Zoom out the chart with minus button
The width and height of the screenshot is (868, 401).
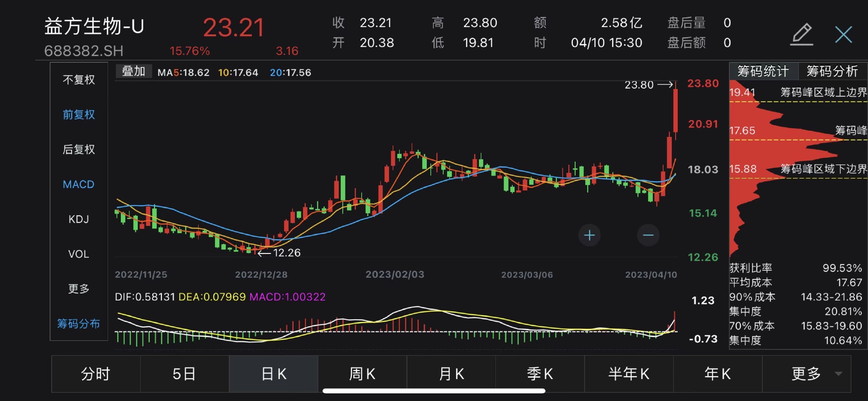point(648,235)
